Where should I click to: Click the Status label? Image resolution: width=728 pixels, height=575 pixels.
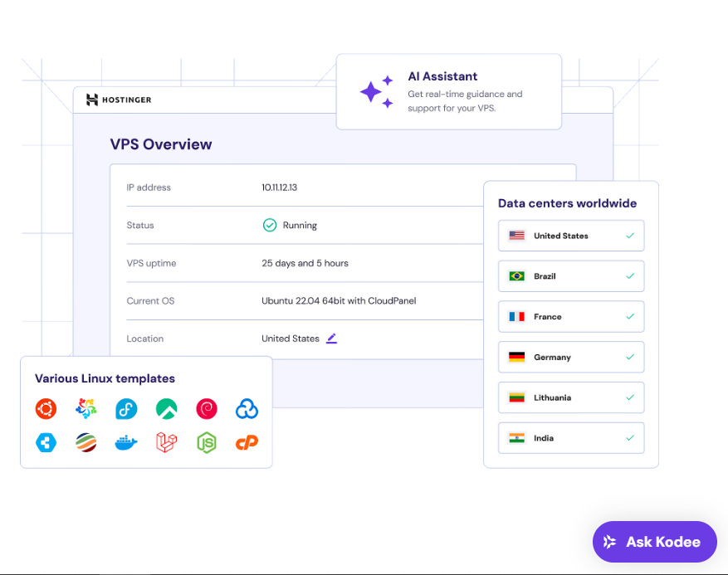pos(140,225)
